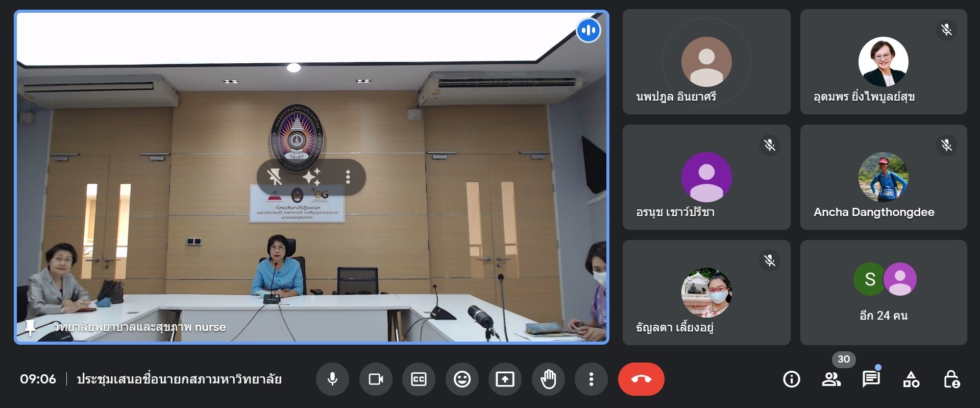Click the meeting title ประชุมเสนอชื่อนายกสภามหาวิทยาลัย
This screenshot has width=980, height=408.
coord(179,379)
